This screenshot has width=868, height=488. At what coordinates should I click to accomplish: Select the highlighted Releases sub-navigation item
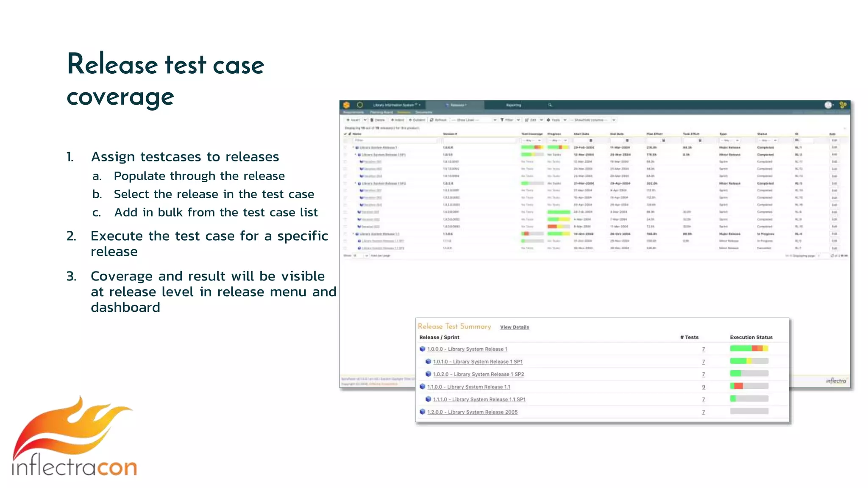point(404,112)
